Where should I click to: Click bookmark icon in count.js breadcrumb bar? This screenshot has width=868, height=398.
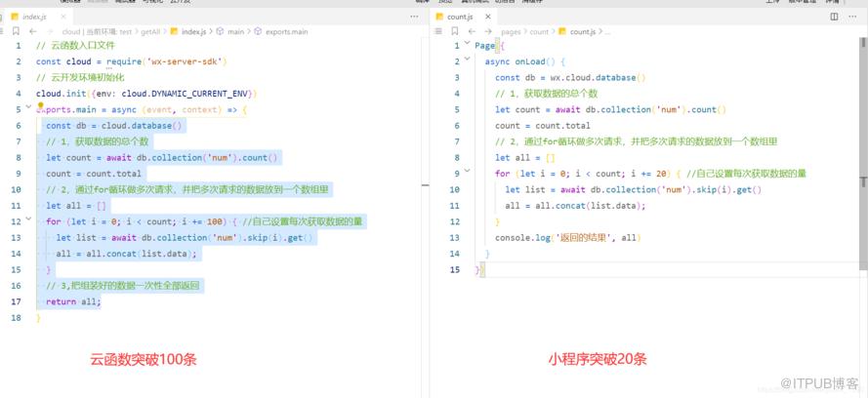(x=456, y=31)
